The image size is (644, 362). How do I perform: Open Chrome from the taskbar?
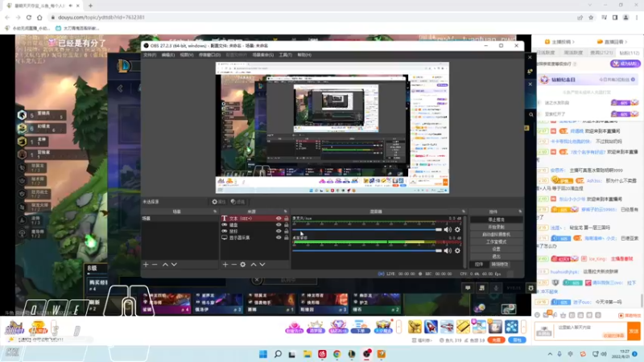[336, 354]
